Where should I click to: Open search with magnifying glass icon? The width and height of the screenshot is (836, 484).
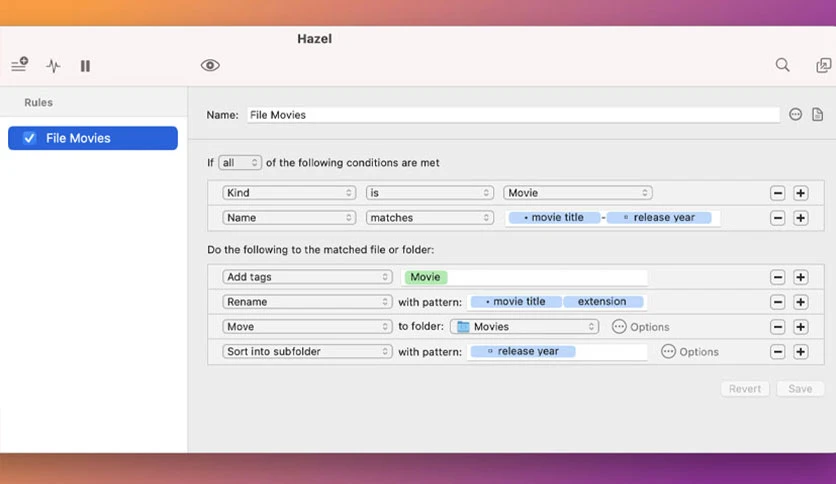(782, 65)
